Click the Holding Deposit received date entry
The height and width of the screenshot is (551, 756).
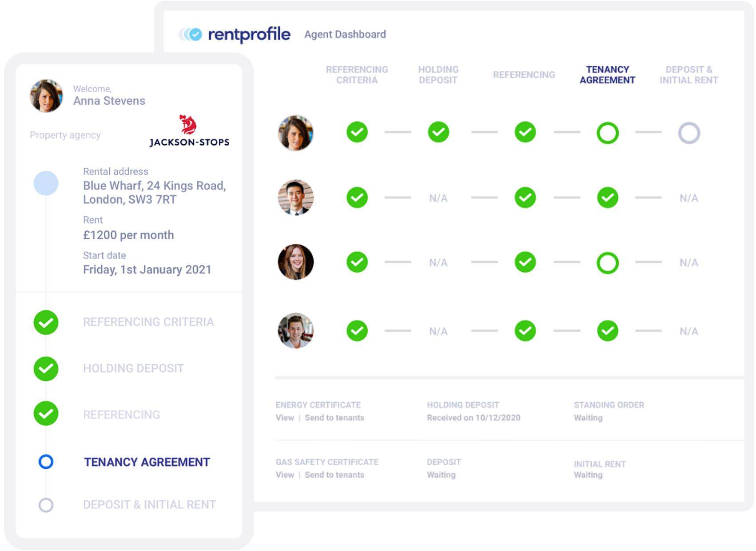[474, 417]
